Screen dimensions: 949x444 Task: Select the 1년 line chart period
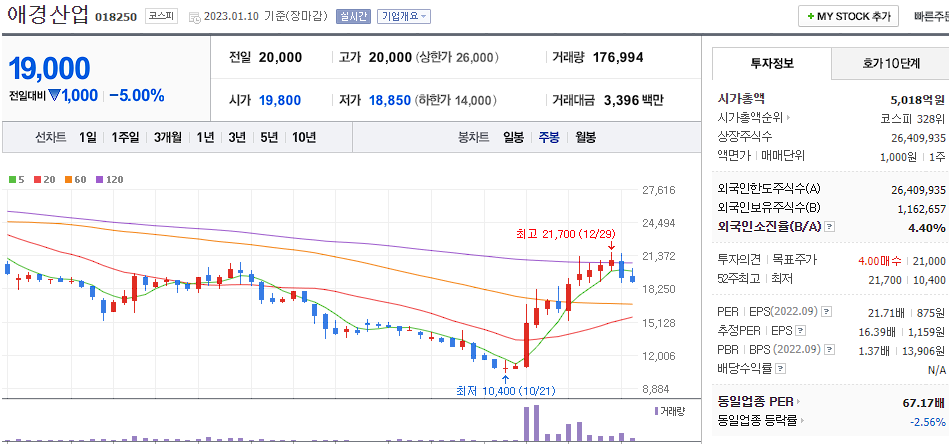(x=205, y=137)
